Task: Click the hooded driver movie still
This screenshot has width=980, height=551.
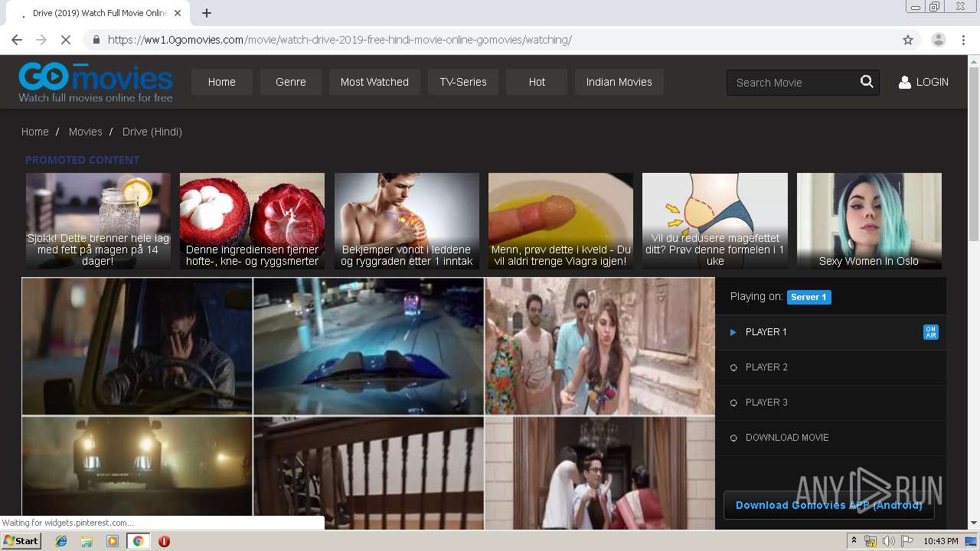Action: tap(137, 346)
